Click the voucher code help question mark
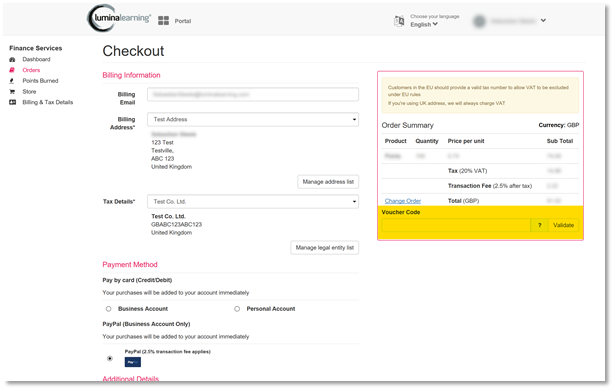This screenshot has width=614, height=390. click(x=540, y=225)
